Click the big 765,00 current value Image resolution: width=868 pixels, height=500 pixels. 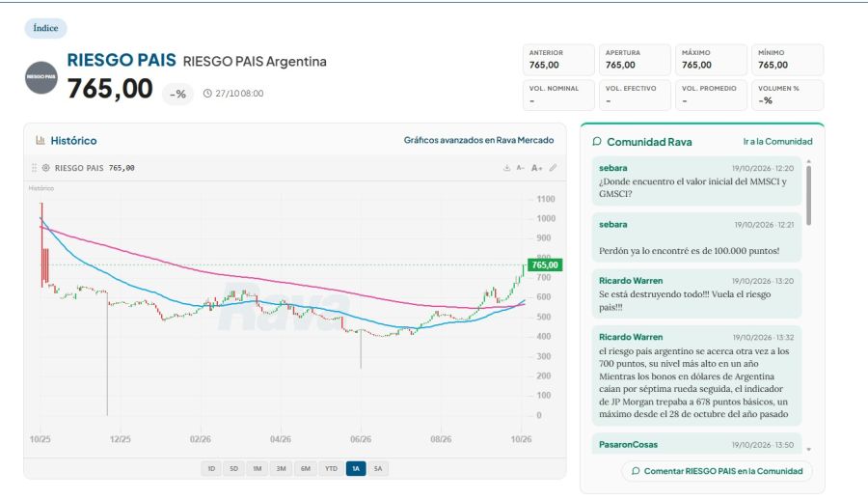tap(110, 89)
